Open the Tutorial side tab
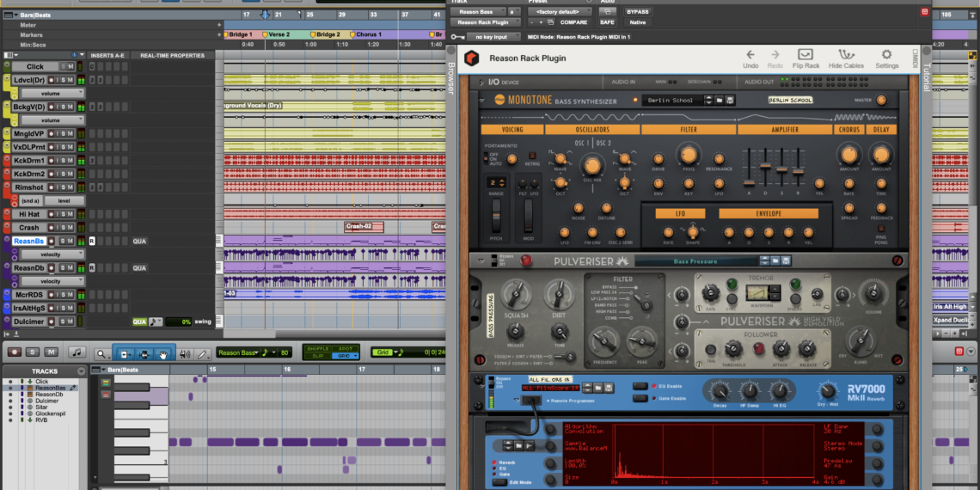Viewport: 980px width, 490px height. 926,77
